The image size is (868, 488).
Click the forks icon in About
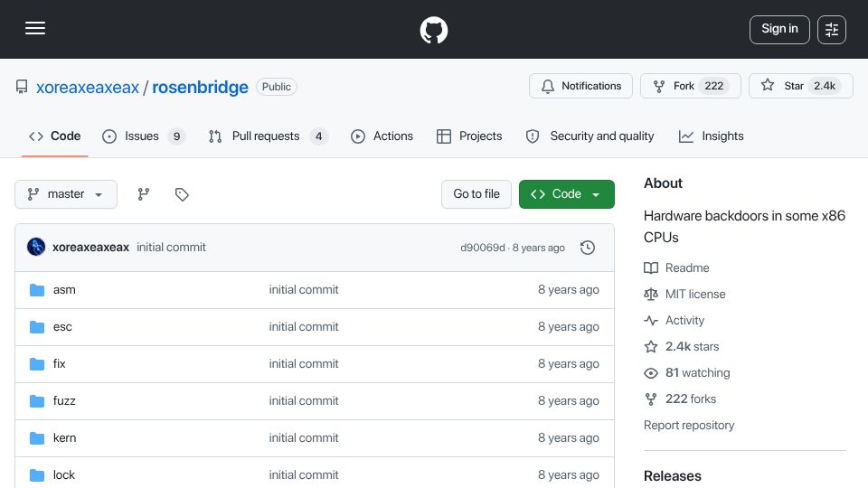pos(651,399)
